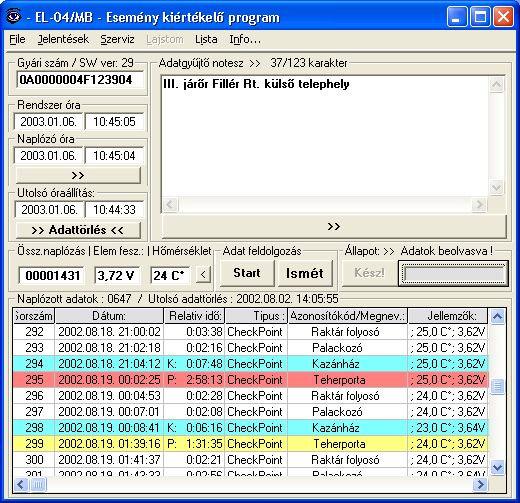Screen dimensions: 520x503
Task: Click the date cell 2002.08.18. 21:00:02
Action: (x=109, y=332)
